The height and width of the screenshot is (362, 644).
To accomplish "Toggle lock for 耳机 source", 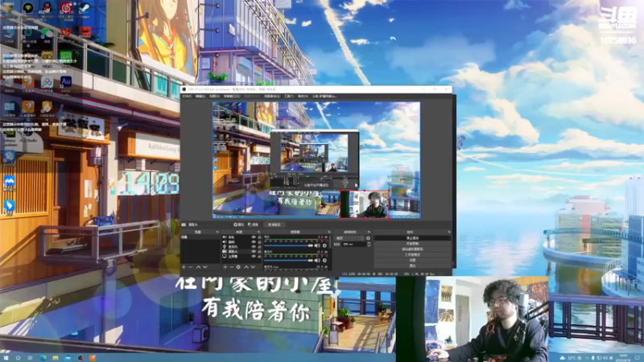I will click(x=259, y=237).
